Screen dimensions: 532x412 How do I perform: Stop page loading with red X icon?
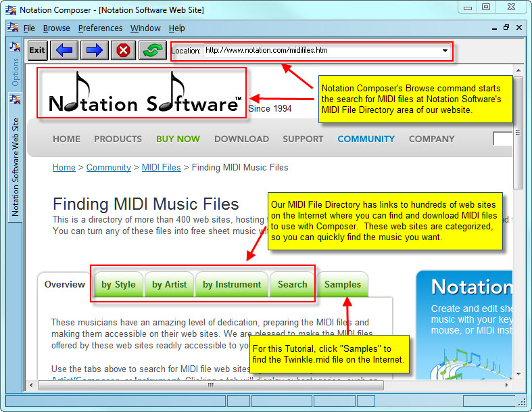tap(123, 50)
